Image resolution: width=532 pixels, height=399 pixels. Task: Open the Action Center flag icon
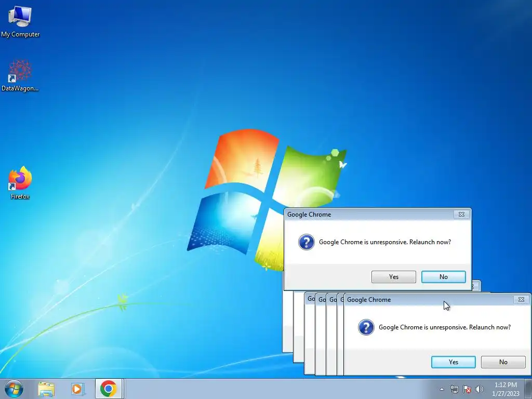tap(467, 389)
